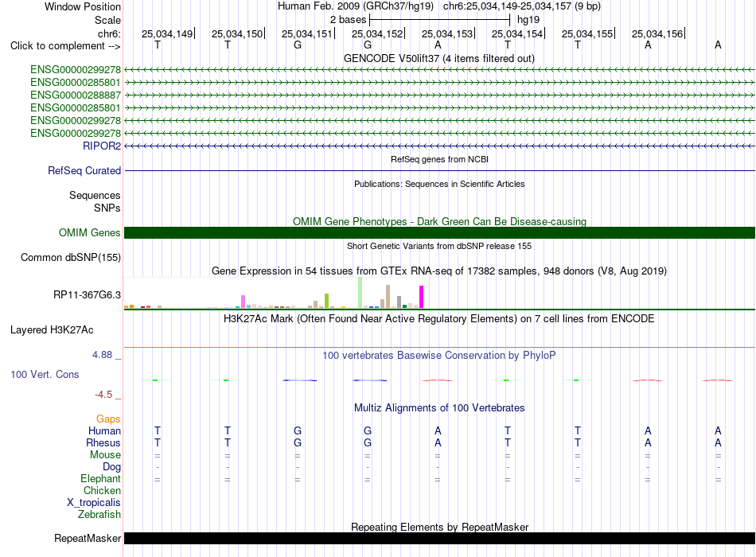Open the Multiz Alignments of 100 Vertebrates title

[x=439, y=408]
